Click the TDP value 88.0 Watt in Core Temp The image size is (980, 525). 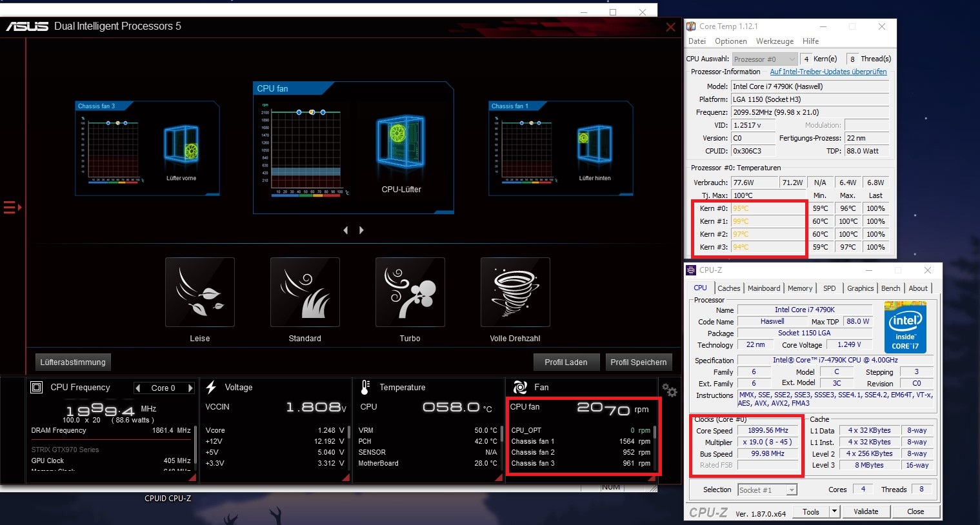coord(867,151)
